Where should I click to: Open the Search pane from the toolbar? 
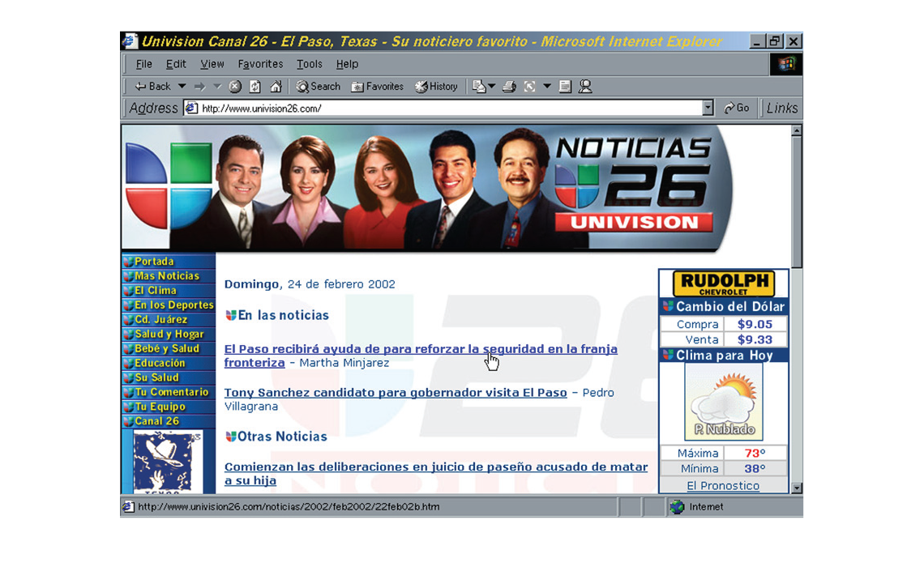pyautogui.click(x=318, y=87)
